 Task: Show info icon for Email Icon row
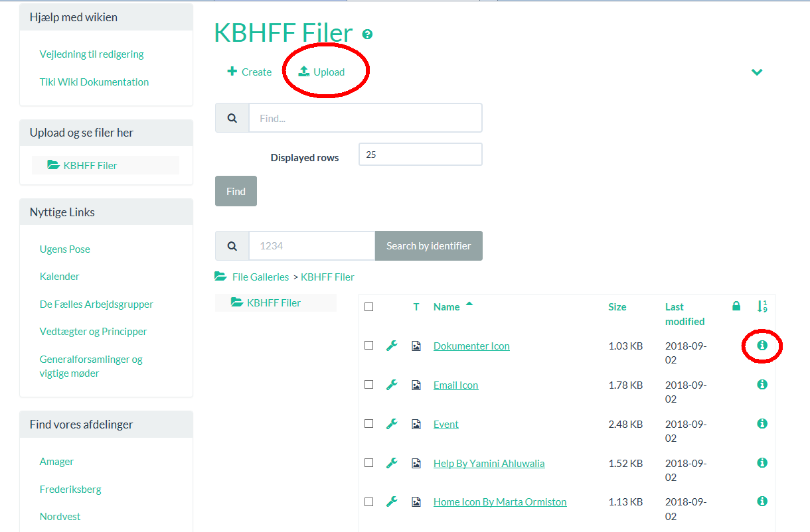click(x=762, y=384)
